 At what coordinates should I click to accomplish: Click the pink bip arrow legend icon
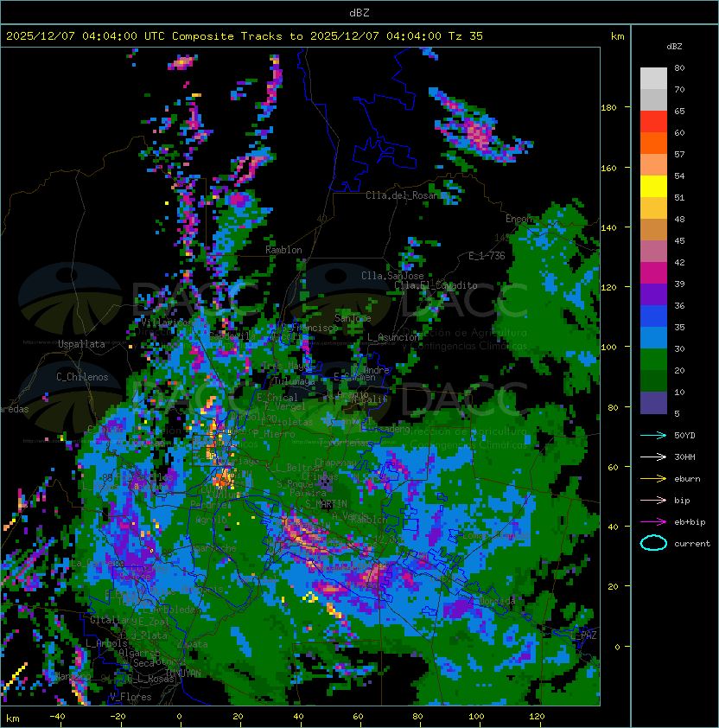pos(653,500)
